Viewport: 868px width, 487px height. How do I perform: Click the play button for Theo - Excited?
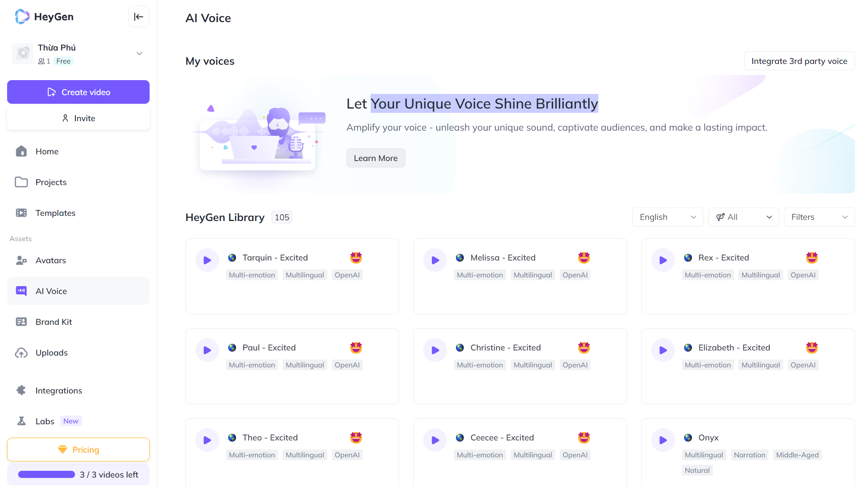click(208, 440)
